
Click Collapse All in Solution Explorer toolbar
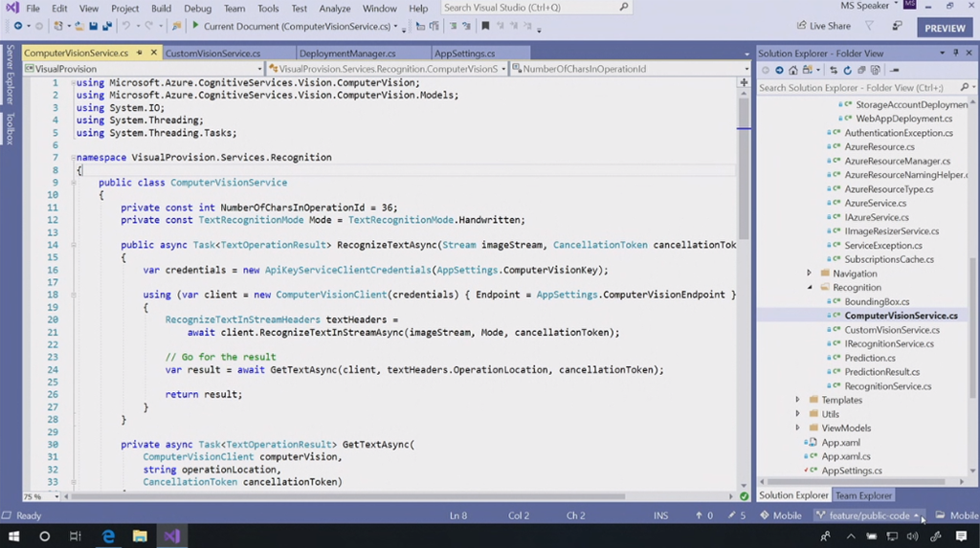point(861,70)
